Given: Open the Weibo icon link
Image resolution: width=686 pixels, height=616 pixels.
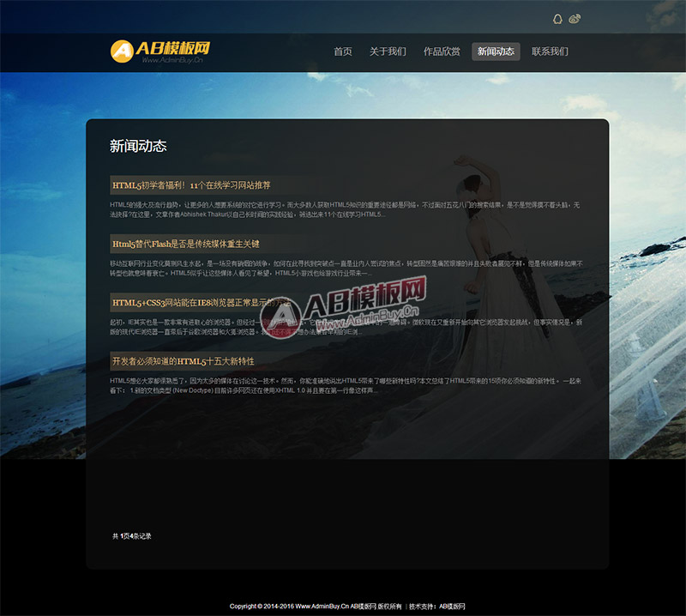Looking at the screenshot, I should click(x=575, y=19).
